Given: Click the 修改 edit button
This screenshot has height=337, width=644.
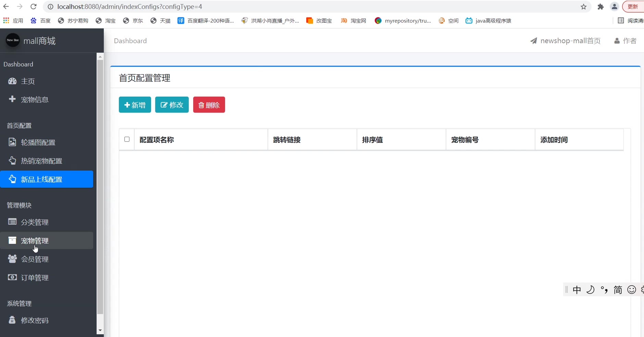Looking at the screenshot, I should [172, 105].
